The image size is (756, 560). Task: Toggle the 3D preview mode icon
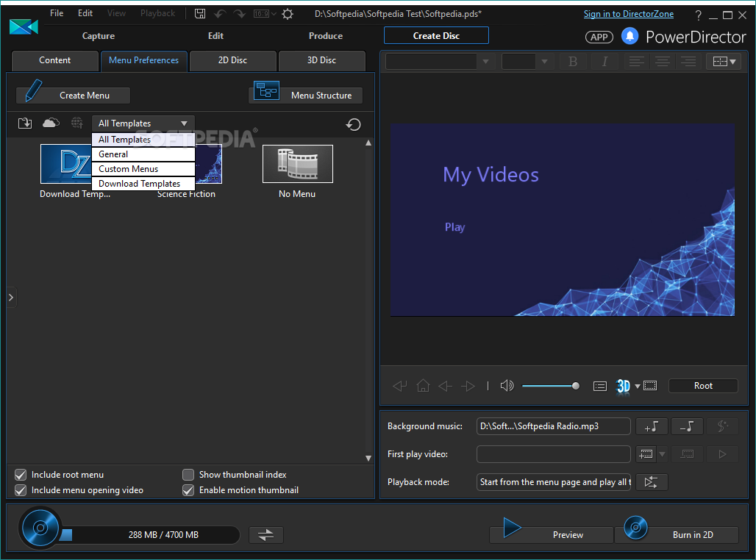click(x=623, y=386)
